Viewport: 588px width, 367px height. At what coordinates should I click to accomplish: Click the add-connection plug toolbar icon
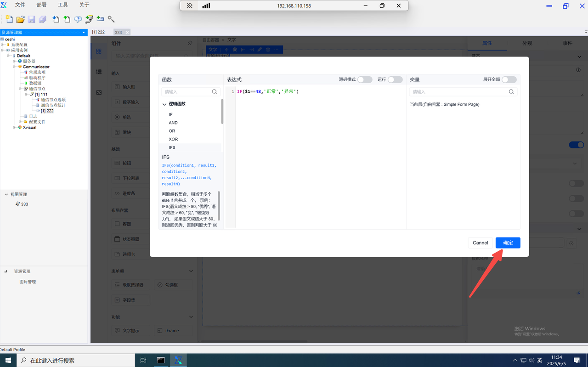coord(89,19)
